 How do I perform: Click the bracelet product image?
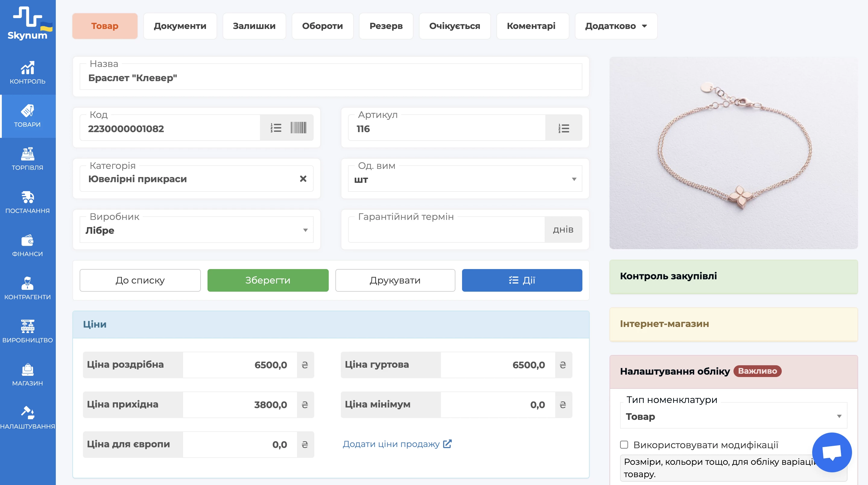tap(733, 153)
